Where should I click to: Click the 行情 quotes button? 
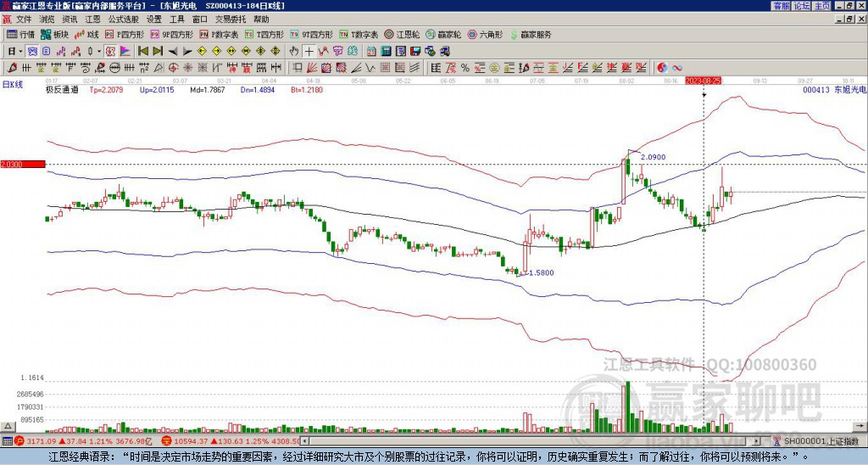(21, 34)
